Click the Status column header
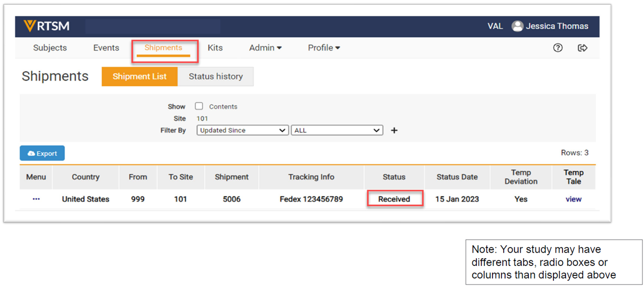 point(394,177)
